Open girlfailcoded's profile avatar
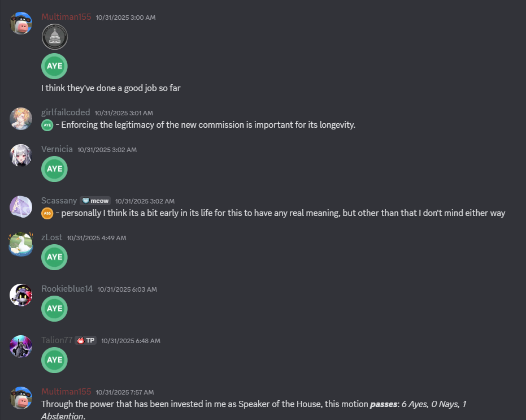 tap(21, 119)
